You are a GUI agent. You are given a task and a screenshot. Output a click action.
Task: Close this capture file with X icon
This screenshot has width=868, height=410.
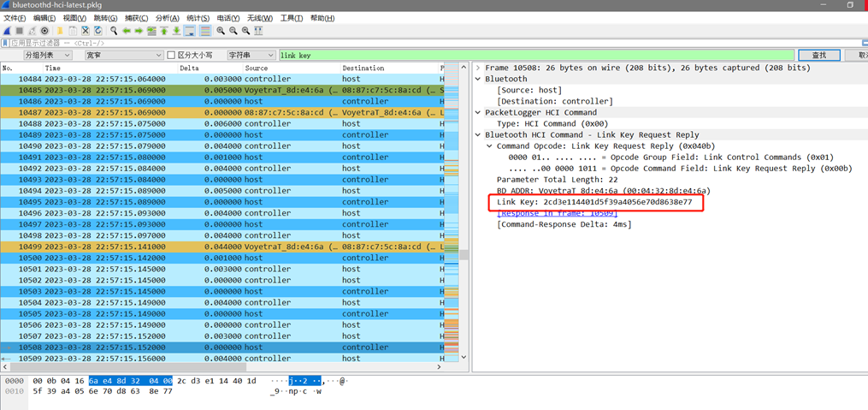pos(86,31)
